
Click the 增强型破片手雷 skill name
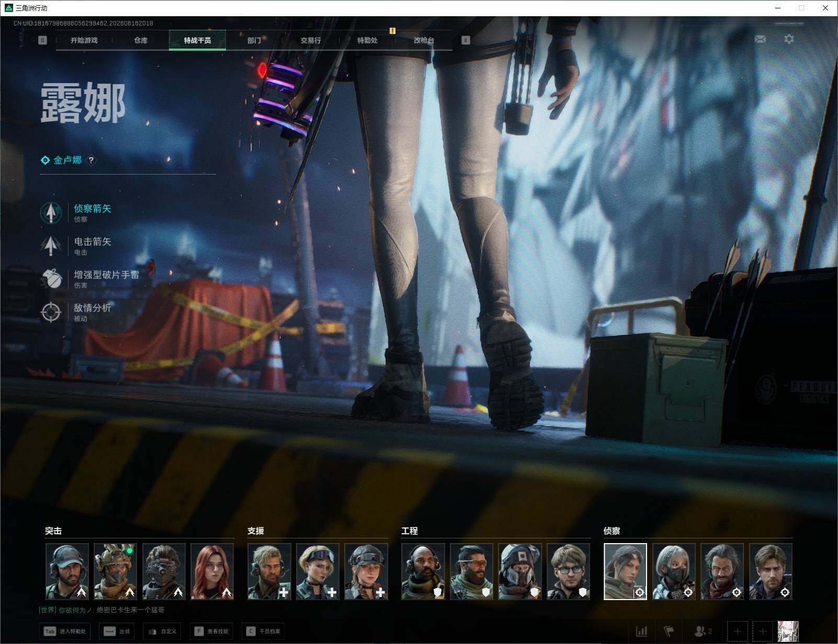pos(107,275)
